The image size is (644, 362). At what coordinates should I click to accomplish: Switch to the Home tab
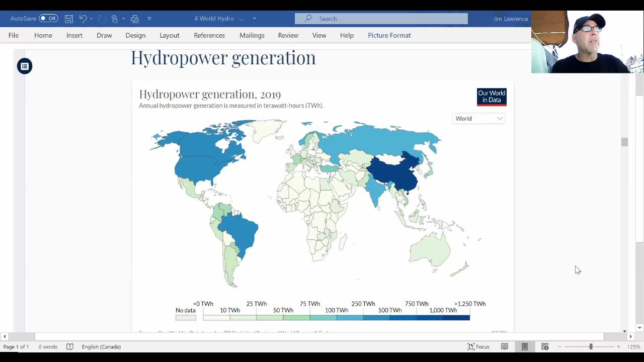(x=43, y=35)
